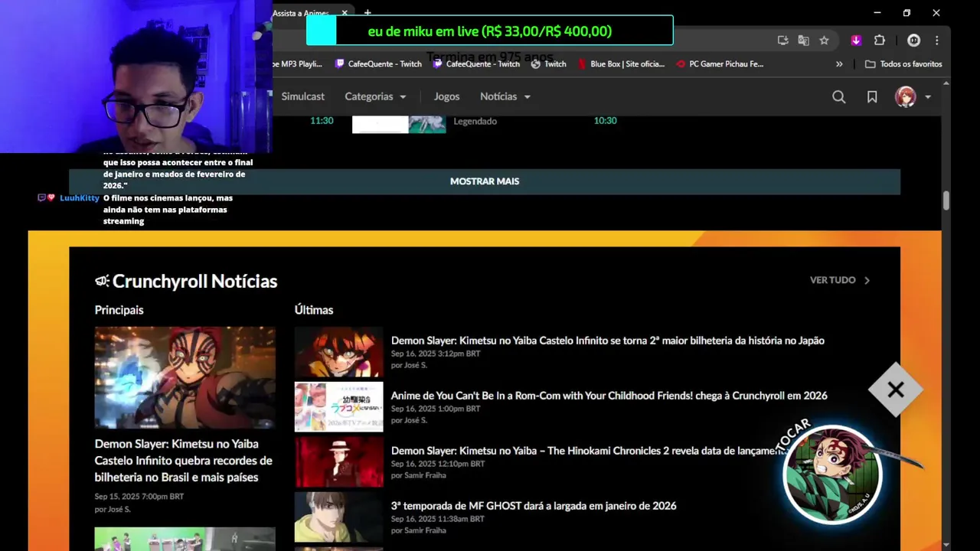
Task: Open the 3ª temporada de MF GHOST headline
Action: (534, 506)
